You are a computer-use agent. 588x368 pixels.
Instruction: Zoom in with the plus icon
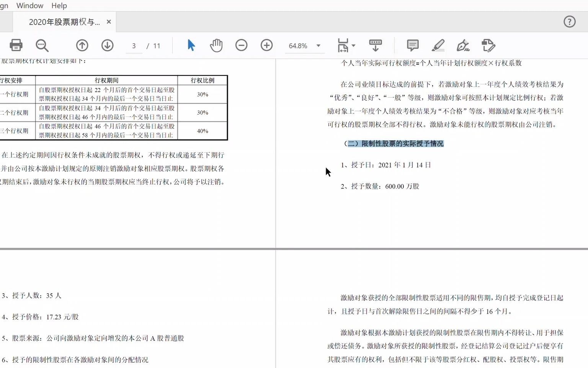point(267,45)
